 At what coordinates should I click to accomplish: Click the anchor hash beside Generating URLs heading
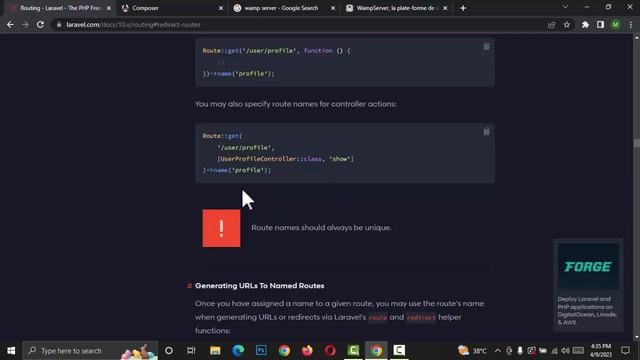[x=189, y=286]
